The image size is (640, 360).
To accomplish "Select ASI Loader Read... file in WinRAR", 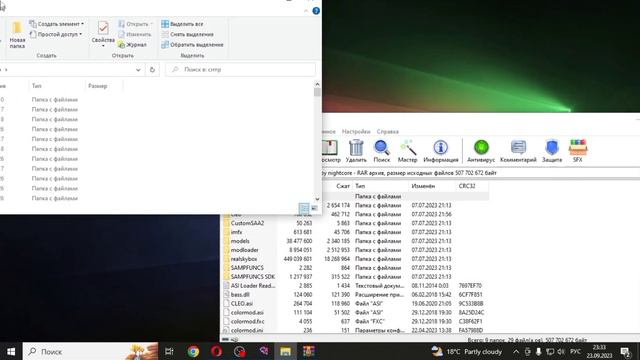I will (x=253, y=286).
